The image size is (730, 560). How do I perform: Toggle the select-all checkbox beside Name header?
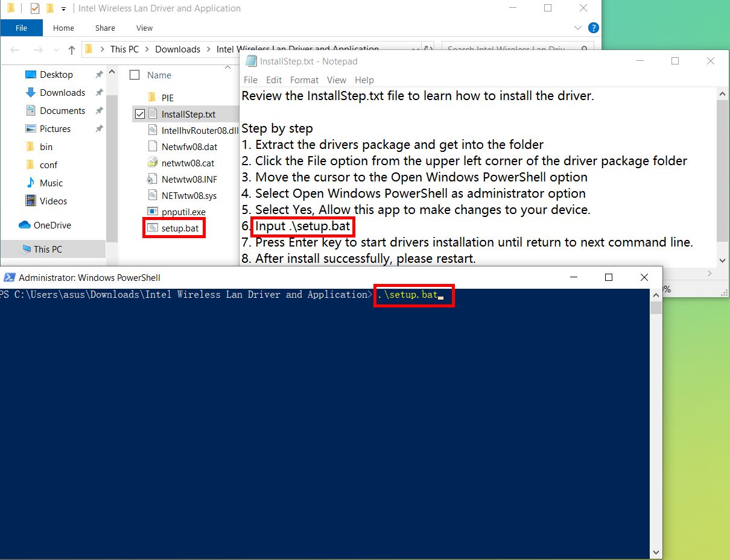pos(135,75)
